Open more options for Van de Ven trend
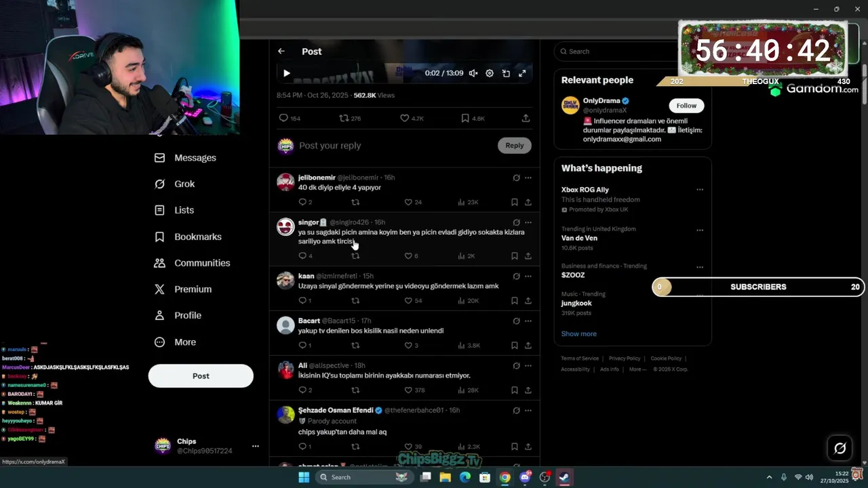 tap(700, 230)
